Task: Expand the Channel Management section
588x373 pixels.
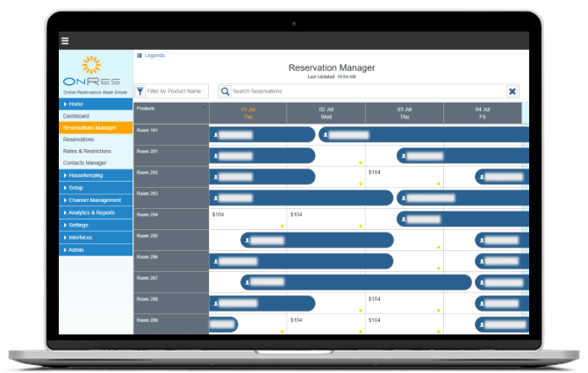Action: 95,200
